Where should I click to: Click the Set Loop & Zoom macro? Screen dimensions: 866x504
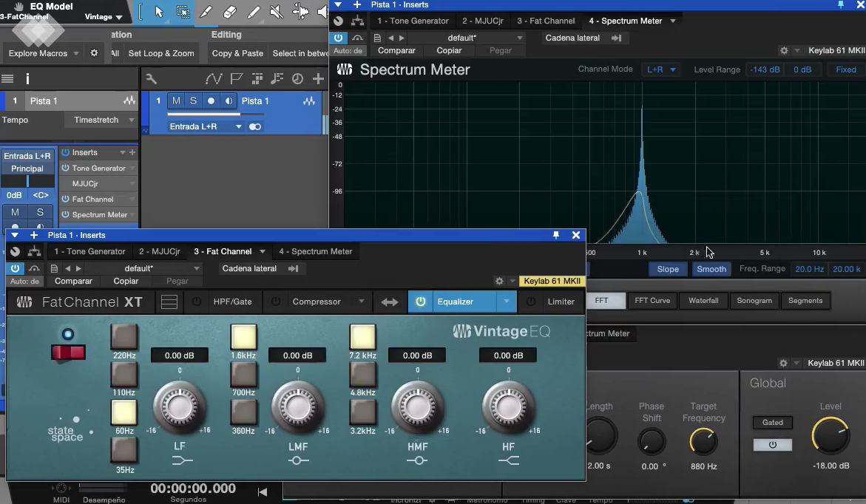(x=161, y=53)
